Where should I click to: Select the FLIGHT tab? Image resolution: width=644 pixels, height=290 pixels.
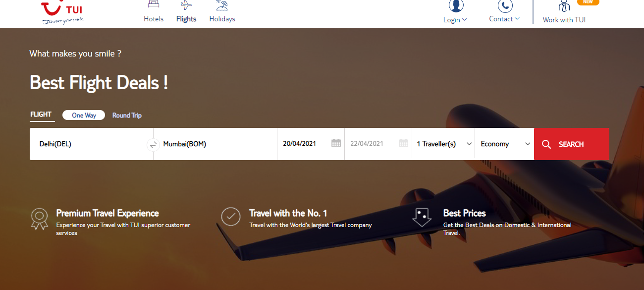42,114
